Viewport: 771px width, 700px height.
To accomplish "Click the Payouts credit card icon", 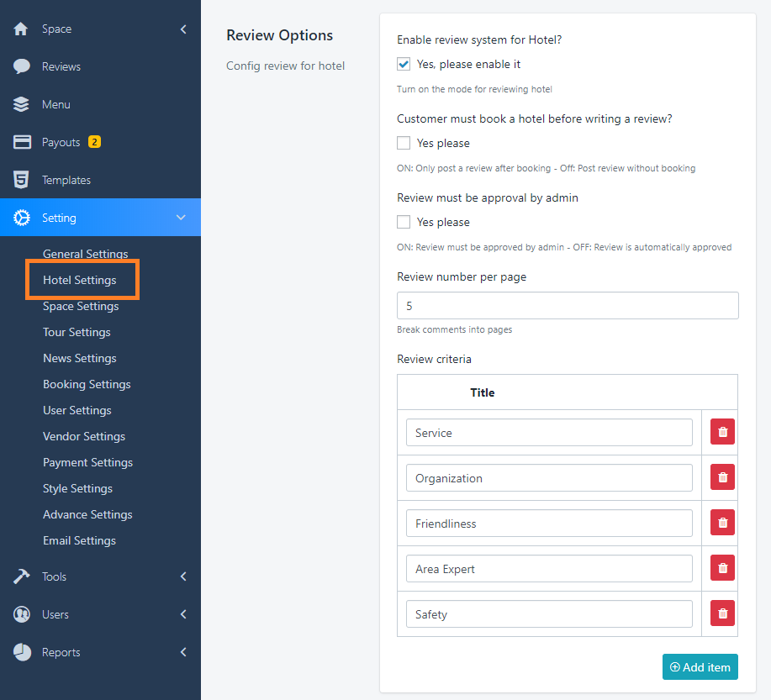I will (x=22, y=142).
